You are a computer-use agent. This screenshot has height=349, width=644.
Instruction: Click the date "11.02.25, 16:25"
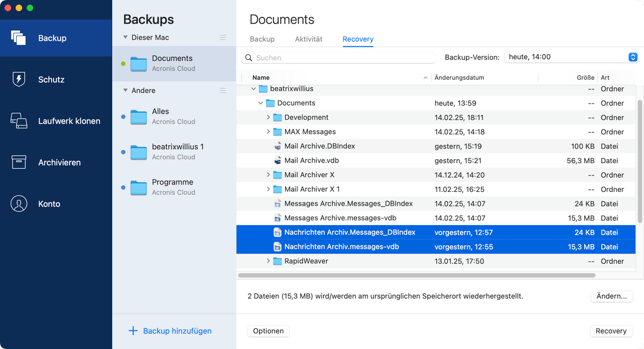point(460,190)
